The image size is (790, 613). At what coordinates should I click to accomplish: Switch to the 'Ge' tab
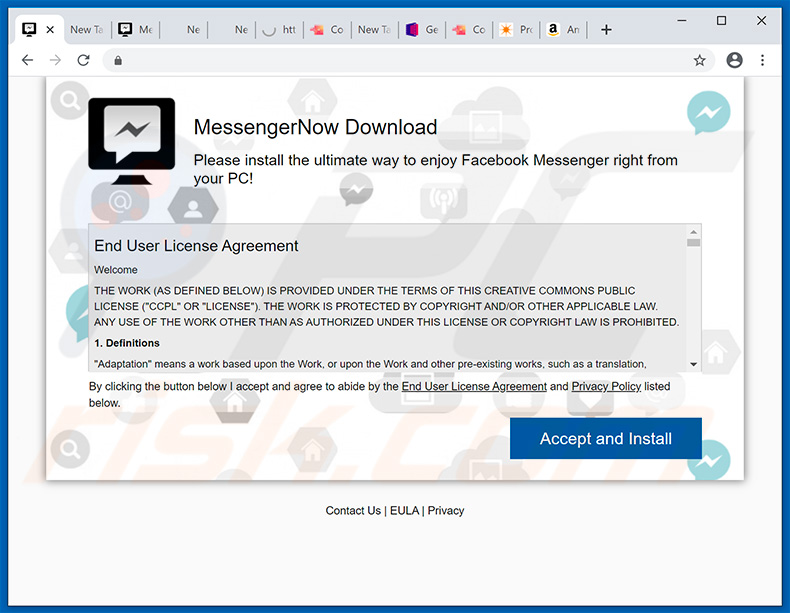[x=422, y=30]
